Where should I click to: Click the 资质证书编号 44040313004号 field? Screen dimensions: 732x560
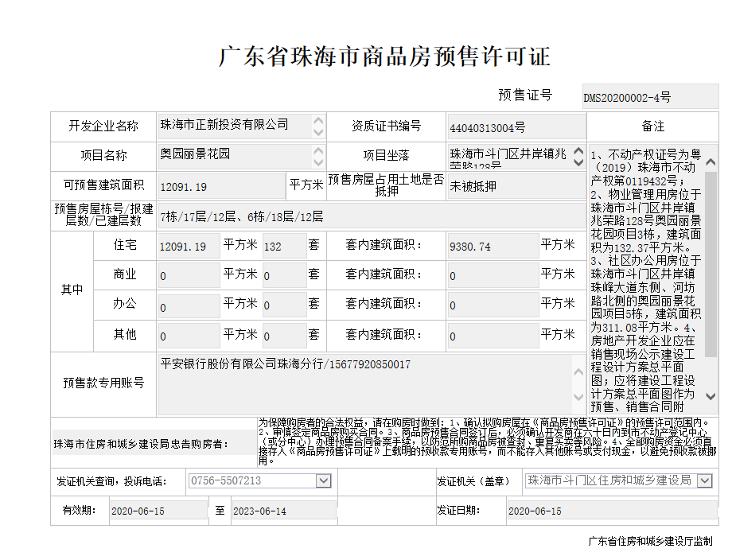click(x=515, y=126)
